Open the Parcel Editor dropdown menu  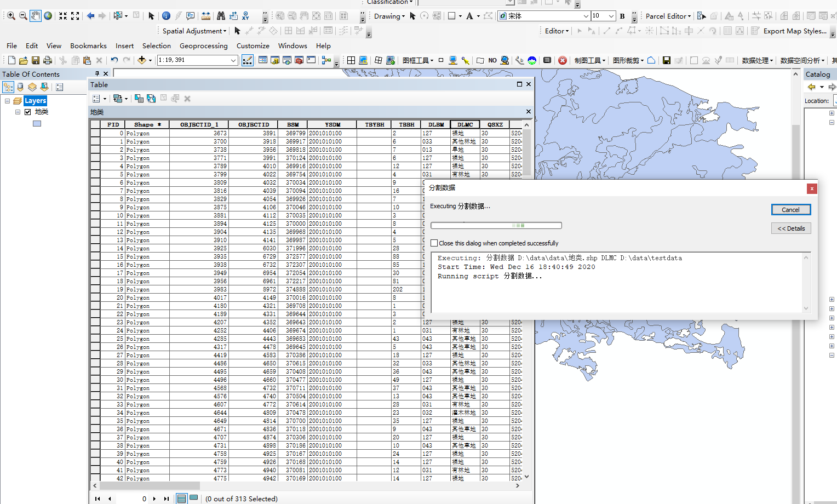coord(667,16)
